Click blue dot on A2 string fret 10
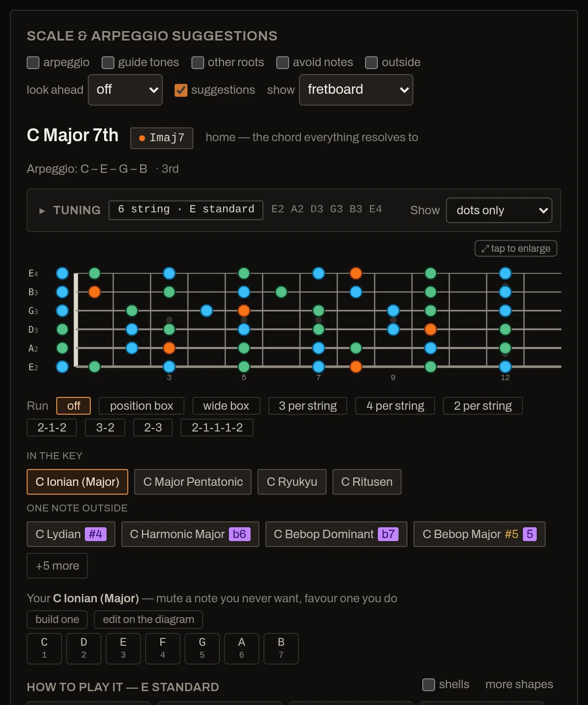 431,348
